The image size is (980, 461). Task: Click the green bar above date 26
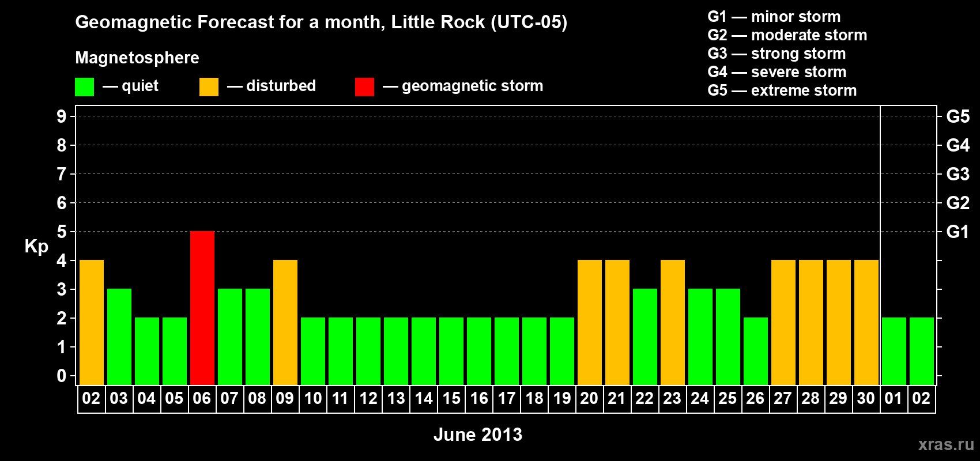pyautogui.click(x=756, y=351)
